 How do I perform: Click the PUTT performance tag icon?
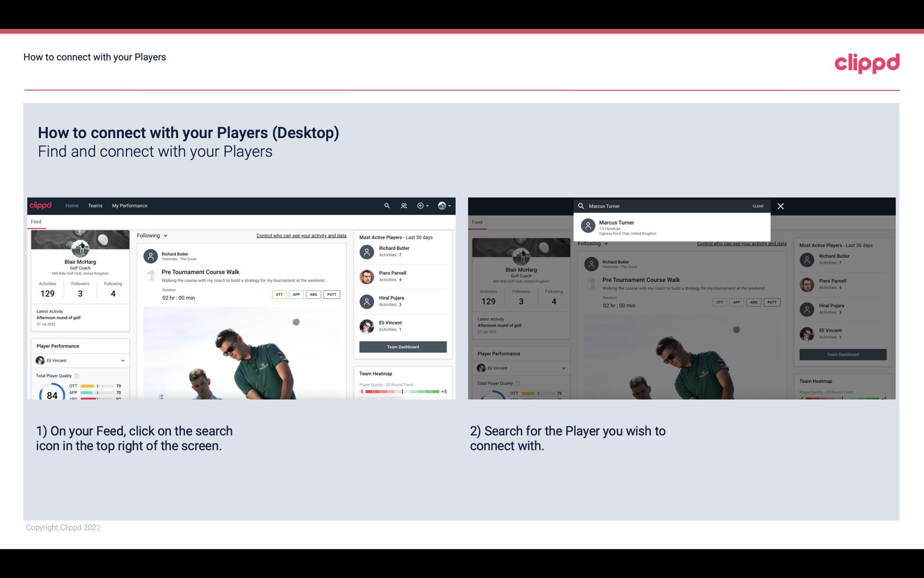tap(331, 294)
